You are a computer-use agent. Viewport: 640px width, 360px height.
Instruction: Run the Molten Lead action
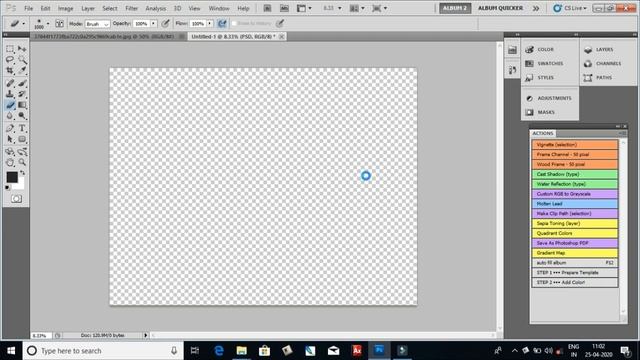(575, 204)
